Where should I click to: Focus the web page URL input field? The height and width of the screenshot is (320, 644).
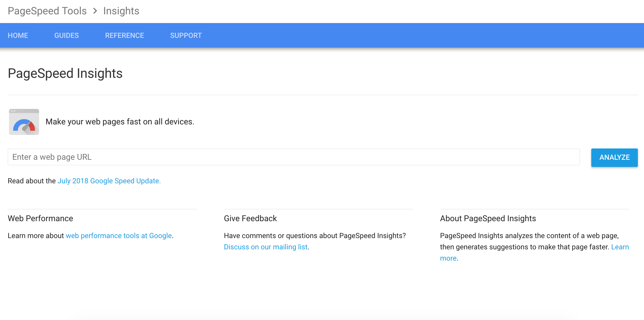(x=293, y=157)
